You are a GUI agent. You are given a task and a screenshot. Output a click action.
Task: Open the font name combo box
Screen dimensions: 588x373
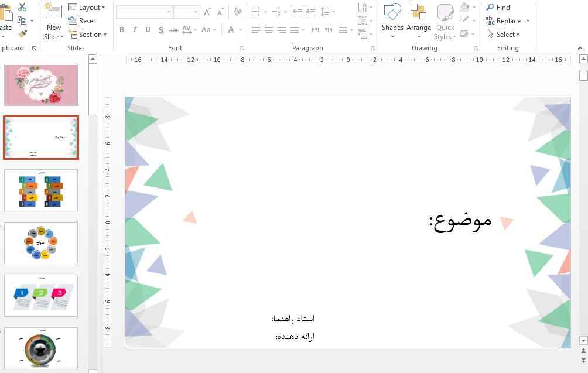tap(144, 12)
